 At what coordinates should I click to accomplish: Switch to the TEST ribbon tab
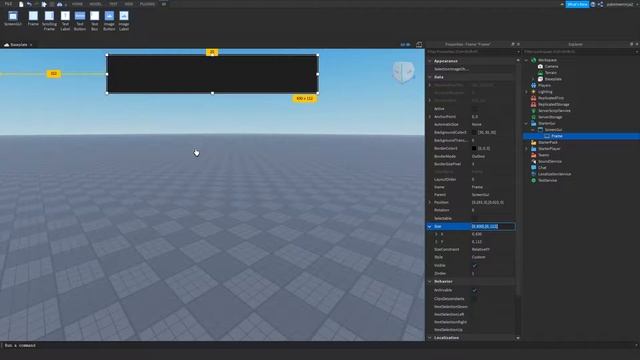coord(113,4)
